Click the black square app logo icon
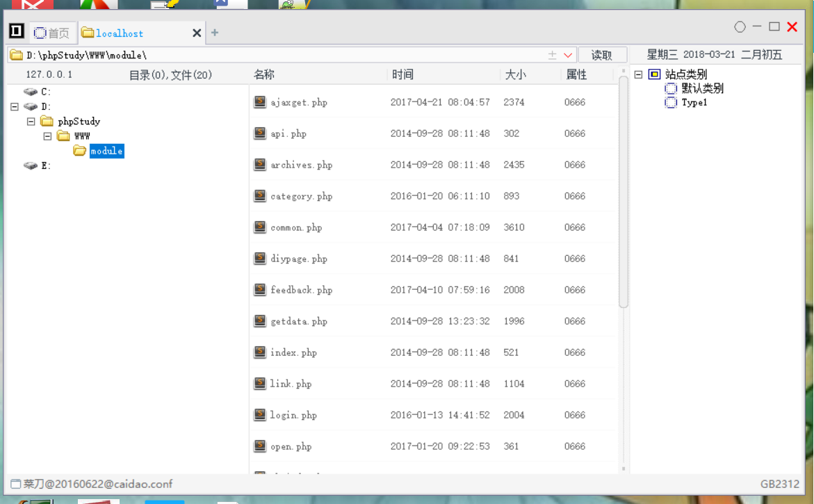 tap(17, 31)
